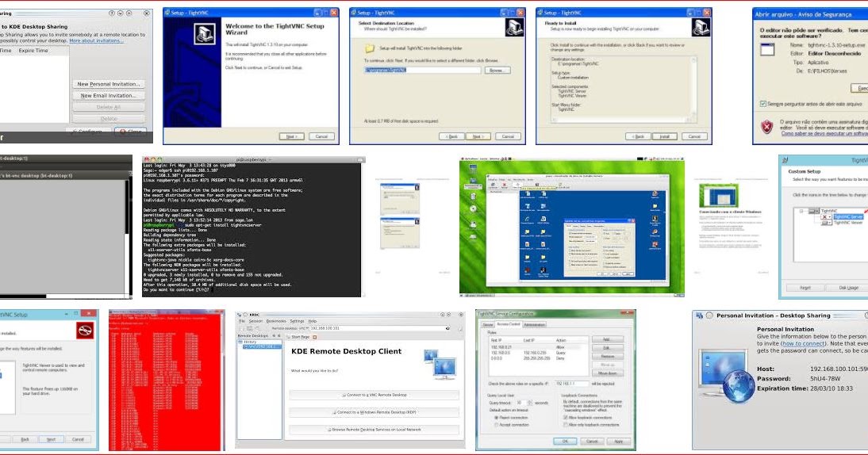This screenshot has width=868, height=455.
Task: Click the disk icon at the Custom Setup tree root
Action: (x=813, y=211)
